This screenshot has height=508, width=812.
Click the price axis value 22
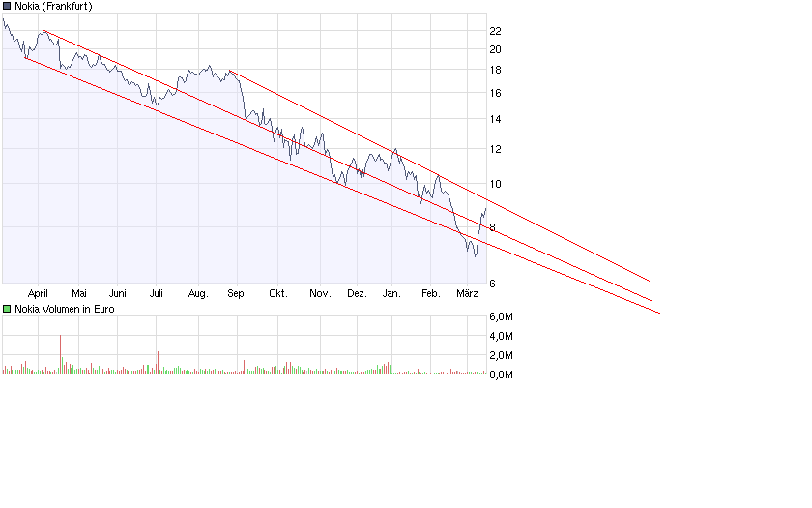pyautogui.click(x=495, y=31)
